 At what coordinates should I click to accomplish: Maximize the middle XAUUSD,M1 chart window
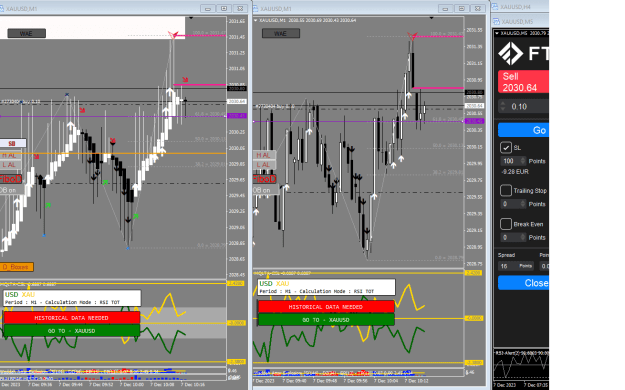tap(462, 8)
